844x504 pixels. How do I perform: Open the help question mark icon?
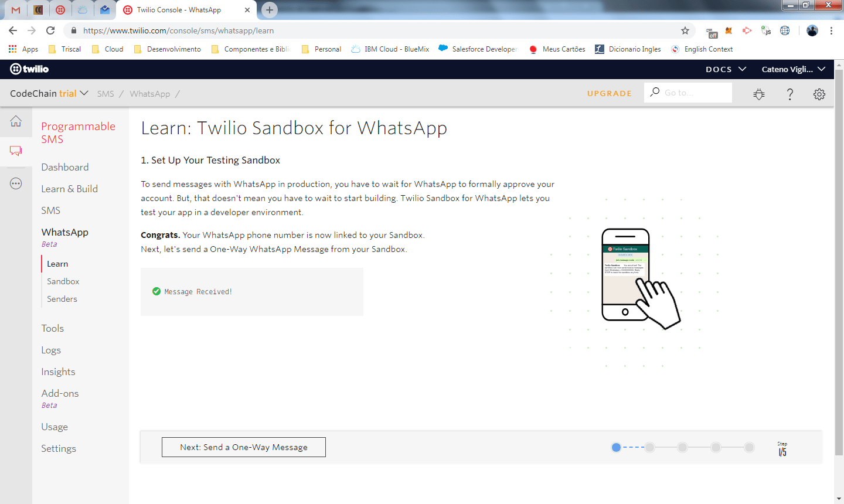789,94
